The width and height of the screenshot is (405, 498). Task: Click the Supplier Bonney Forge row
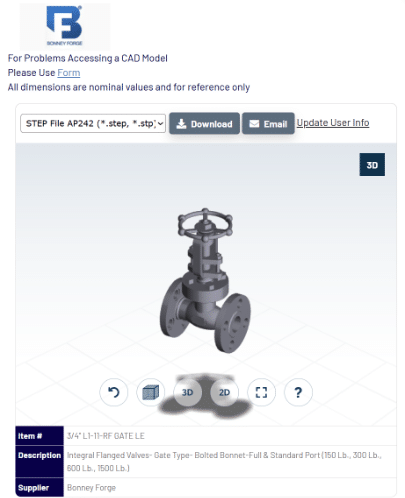click(x=206, y=487)
